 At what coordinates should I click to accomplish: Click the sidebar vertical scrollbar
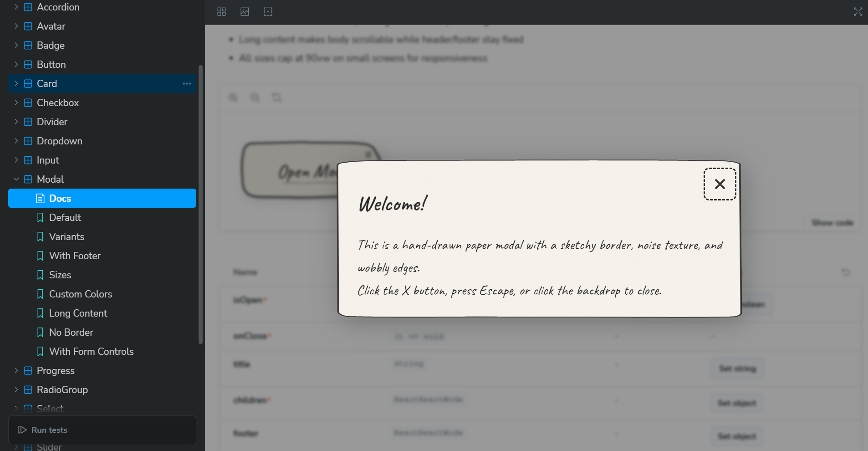[200, 204]
